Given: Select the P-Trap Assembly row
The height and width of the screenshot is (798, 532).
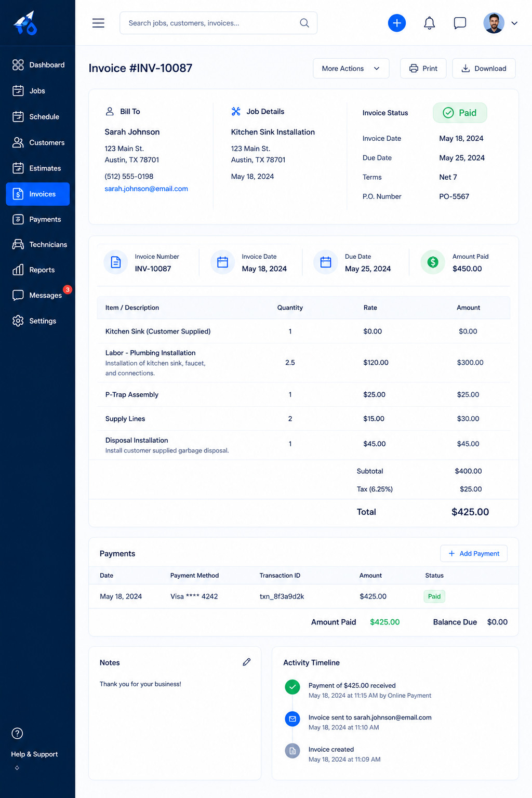Looking at the screenshot, I should tap(303, 395).
